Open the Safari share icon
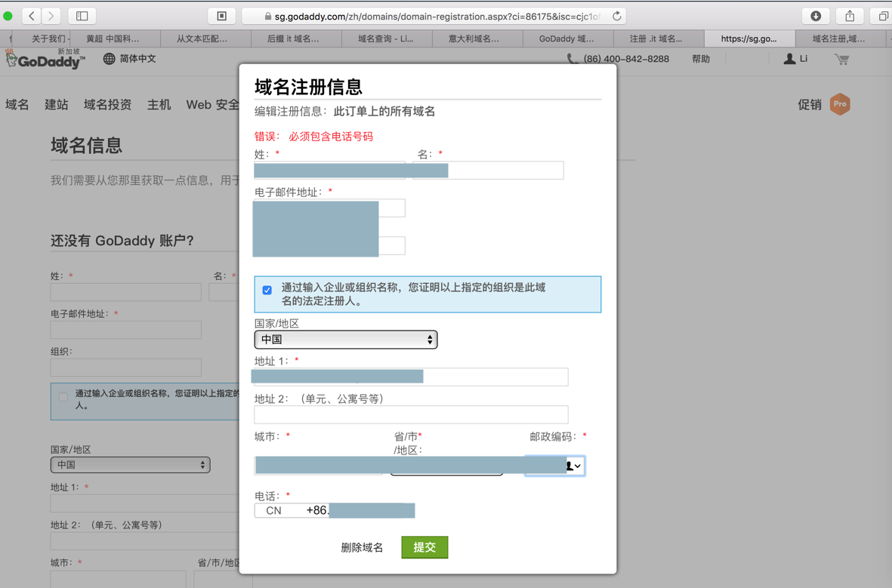This screenshot has height=588, width=892. point(850,16)
